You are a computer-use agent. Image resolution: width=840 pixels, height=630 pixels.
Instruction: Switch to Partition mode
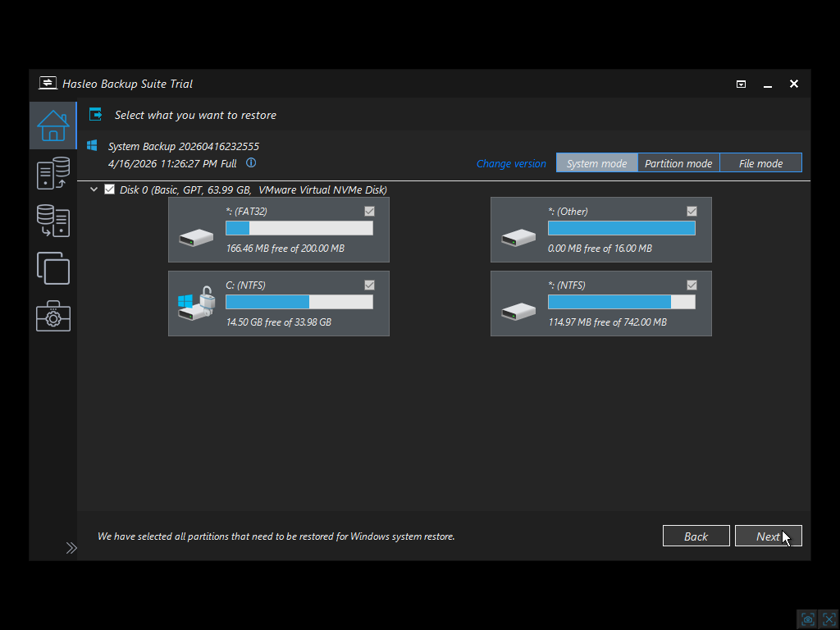(x=678, y=162)
